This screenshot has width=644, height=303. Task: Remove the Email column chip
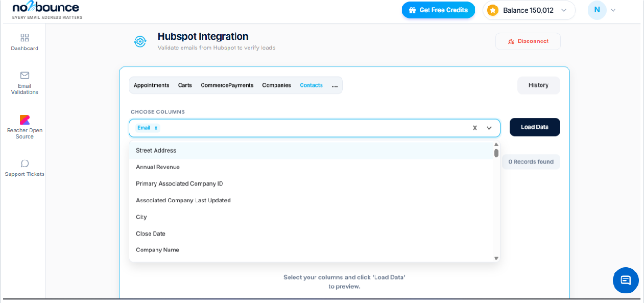tap(156, 128)
